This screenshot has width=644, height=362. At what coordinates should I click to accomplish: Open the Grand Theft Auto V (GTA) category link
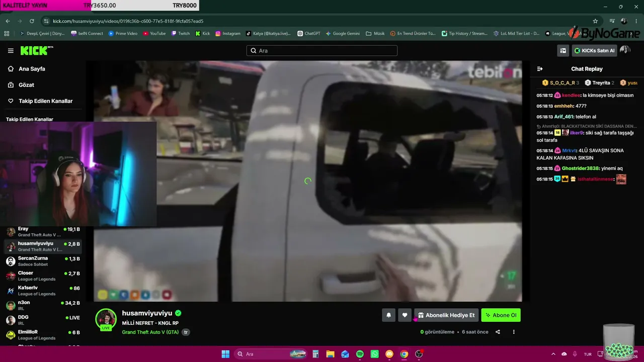point(150,332)
